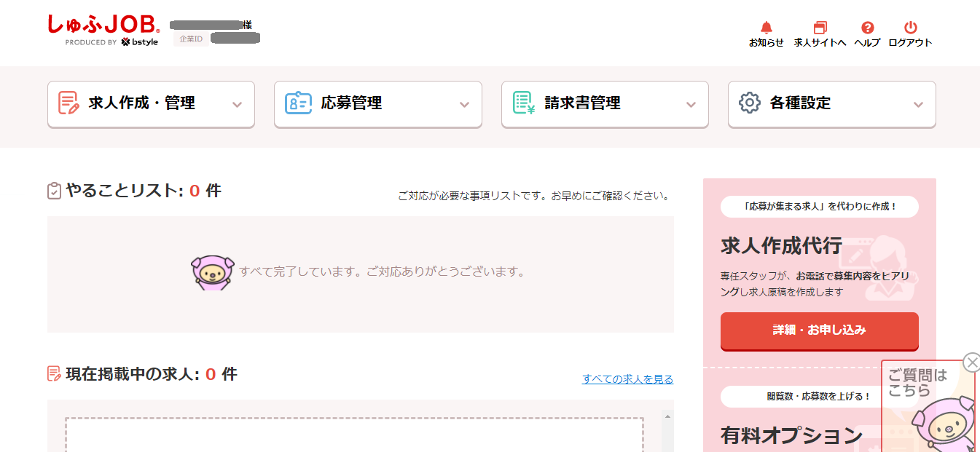
Task: Expand the 各種設定 dropdown chevron
Action: pos(918,105)
